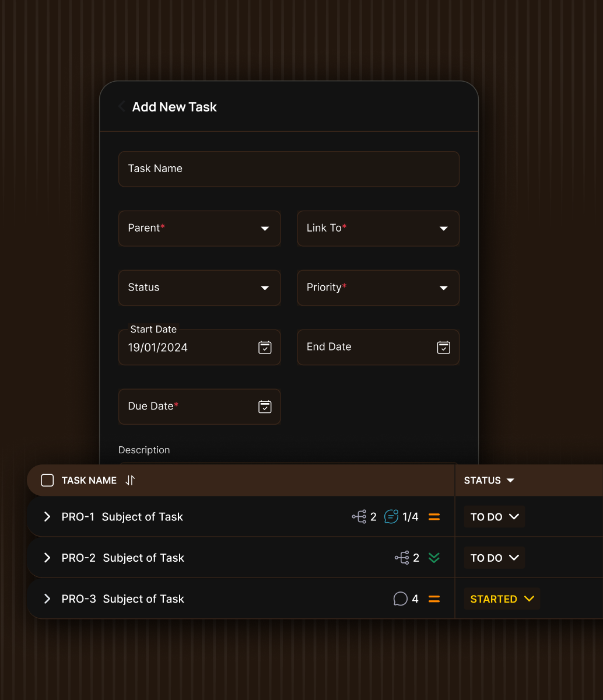Image resolution: width=603 pixels, height=700 pixels.
Task: Open the Link To dropdown
Action: tap(378, 229)
